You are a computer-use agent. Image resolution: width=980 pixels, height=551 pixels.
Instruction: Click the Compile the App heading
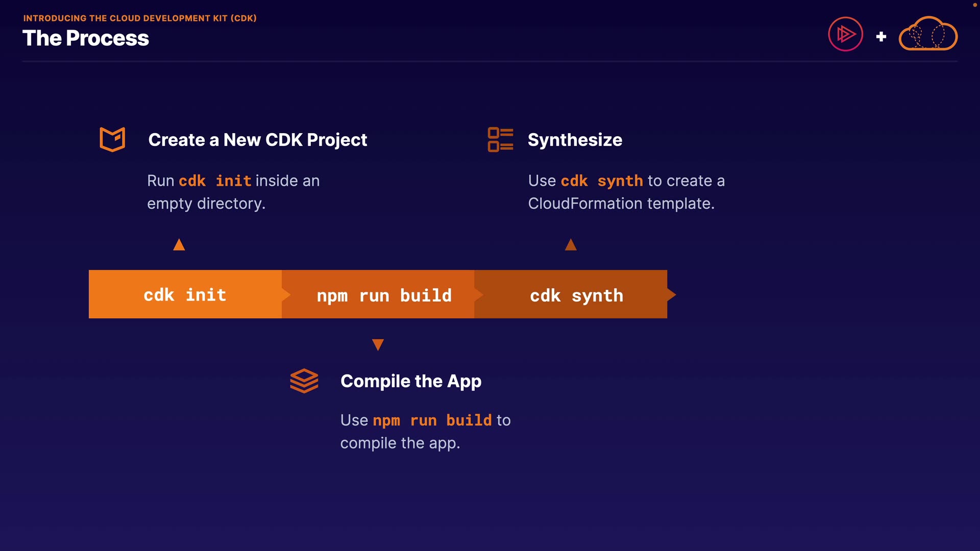click(x=411, y=381)
